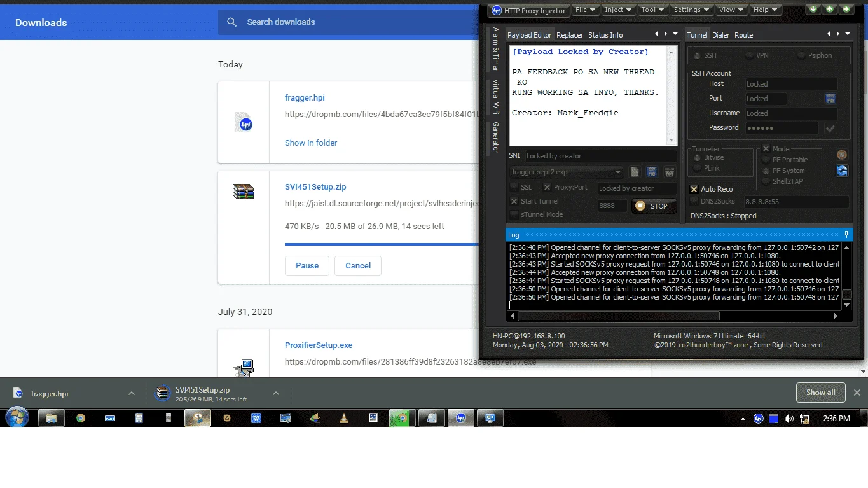Click the SVI451Setup.zip archive icon in Downloads list
Image resolution: width=868 pixels, height=488 pixels.
[244, 191]
